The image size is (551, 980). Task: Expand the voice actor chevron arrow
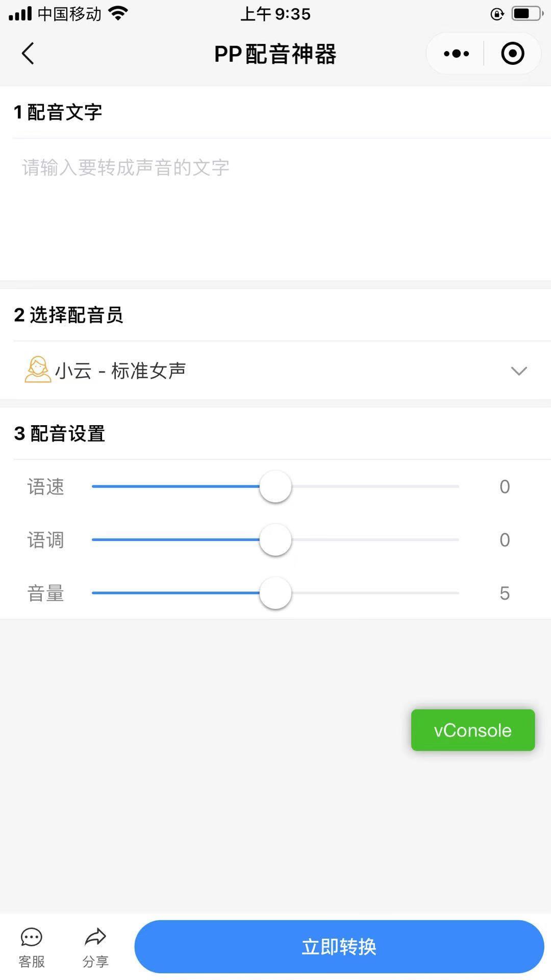pos(519,371)
